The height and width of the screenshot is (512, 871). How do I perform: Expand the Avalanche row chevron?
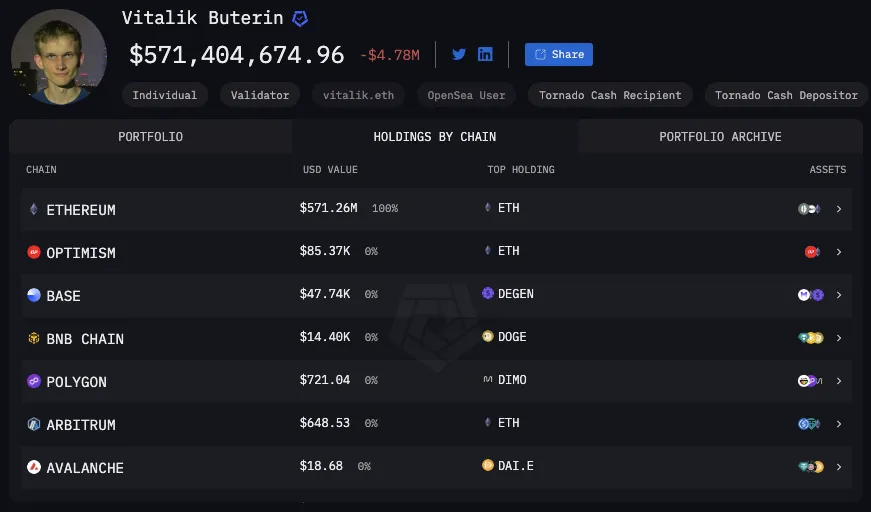click(839, 467)
